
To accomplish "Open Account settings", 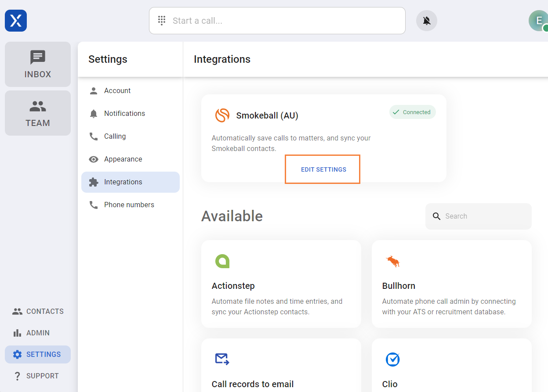I will coord(131,91).
